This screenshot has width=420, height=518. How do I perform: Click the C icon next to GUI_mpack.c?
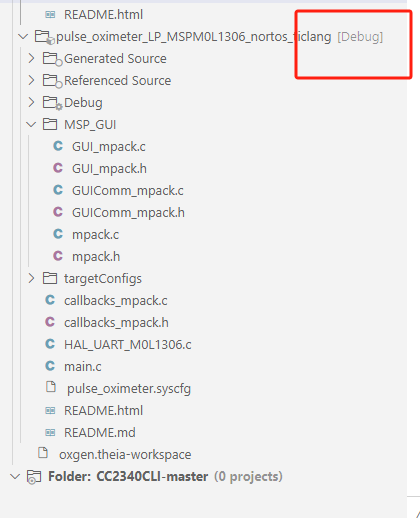coord(58,146)
